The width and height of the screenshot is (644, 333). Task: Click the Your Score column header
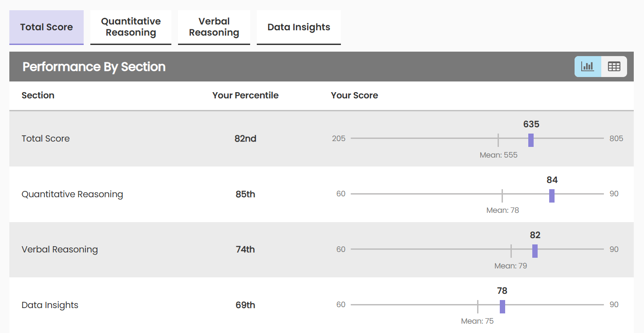pos(354,95)
